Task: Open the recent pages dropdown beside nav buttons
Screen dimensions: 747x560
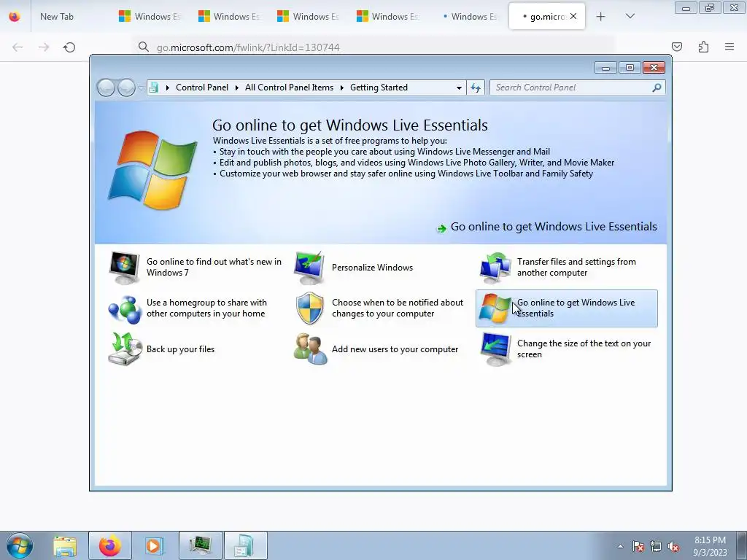Action: [x=141, y=87]
